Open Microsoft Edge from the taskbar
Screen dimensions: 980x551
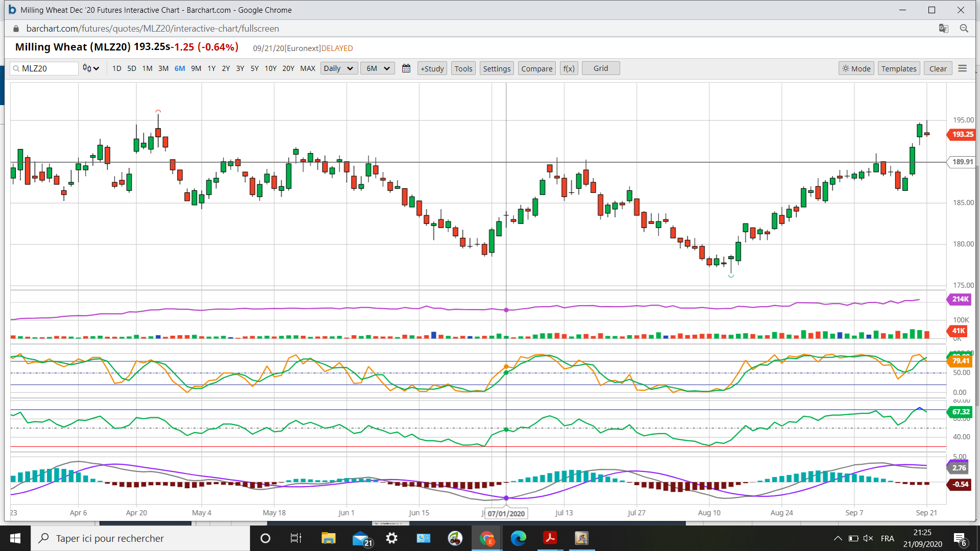(x=518, y=538)
